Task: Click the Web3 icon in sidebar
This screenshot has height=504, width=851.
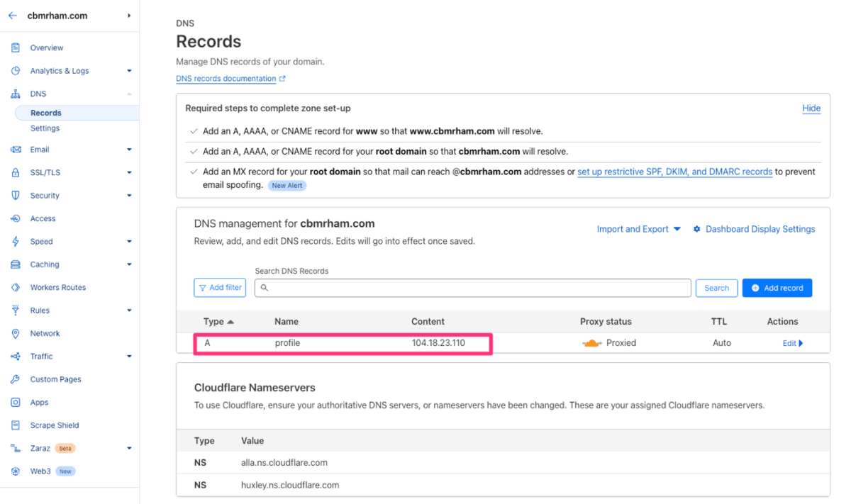Action: pyautogui.click(x=16, y=471)
